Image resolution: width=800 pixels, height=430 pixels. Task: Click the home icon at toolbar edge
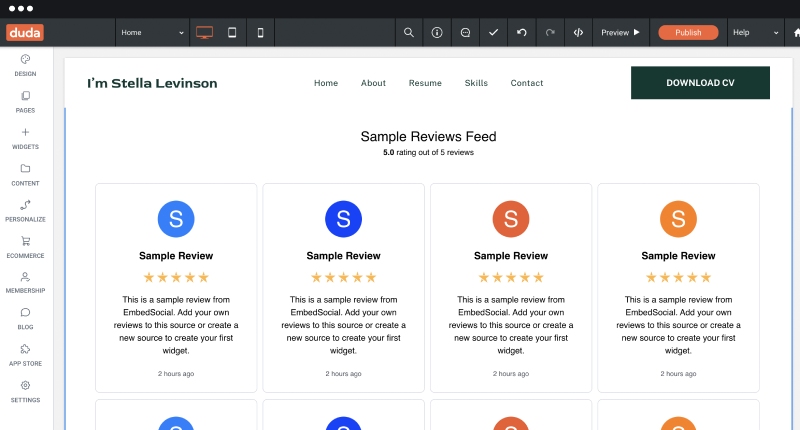(796, 33)
